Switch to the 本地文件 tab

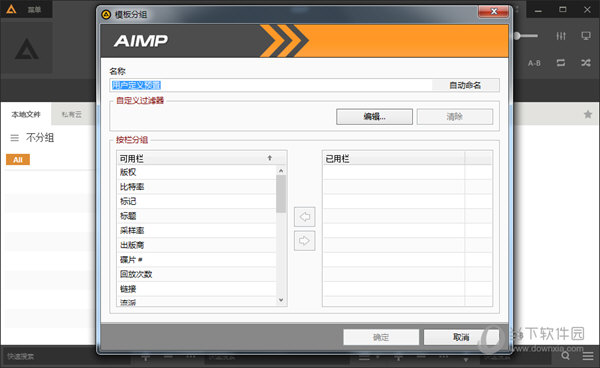tap(26, 114)
